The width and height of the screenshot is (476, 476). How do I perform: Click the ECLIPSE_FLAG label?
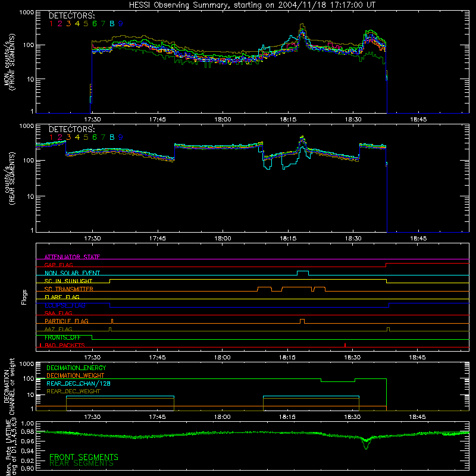tap(65, 305)
